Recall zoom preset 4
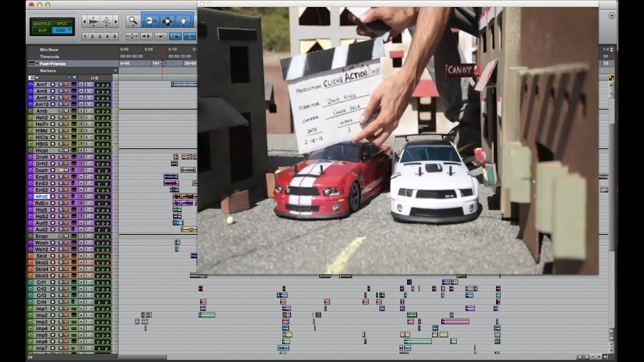The image size is (644, 362). point(107,36)
